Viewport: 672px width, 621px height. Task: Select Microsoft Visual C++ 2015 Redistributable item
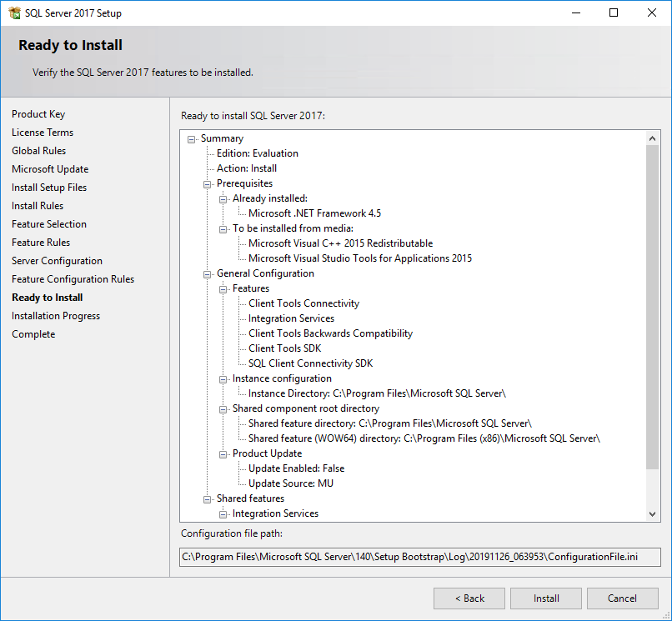(341, 243)
